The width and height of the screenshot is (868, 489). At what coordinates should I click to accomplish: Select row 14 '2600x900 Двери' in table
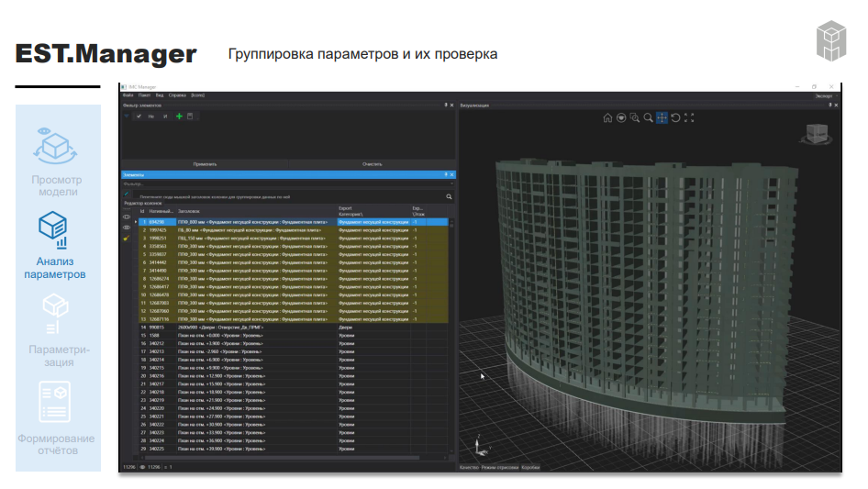pos(294,328)
